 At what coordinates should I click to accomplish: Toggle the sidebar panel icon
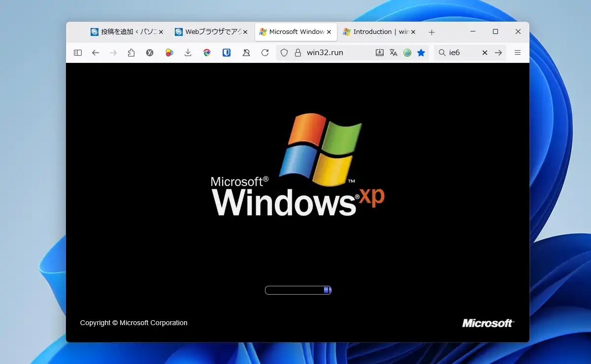78,53
